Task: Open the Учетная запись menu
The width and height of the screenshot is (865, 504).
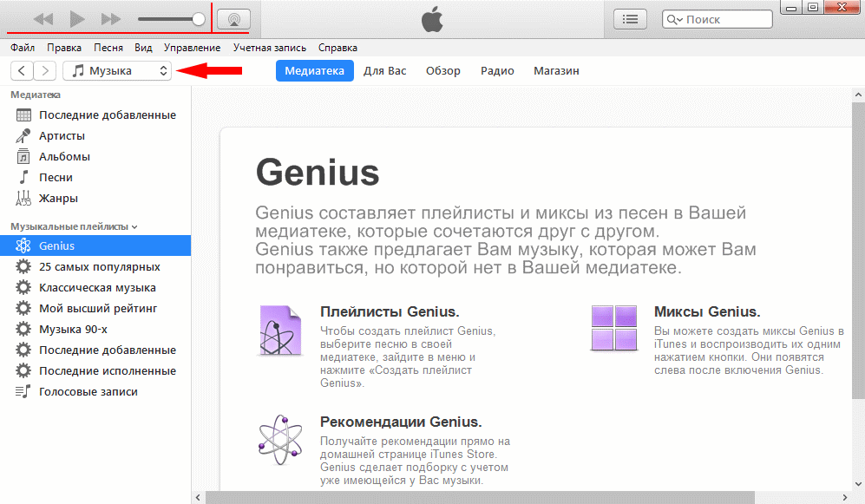Action: [x=271, y=48]
